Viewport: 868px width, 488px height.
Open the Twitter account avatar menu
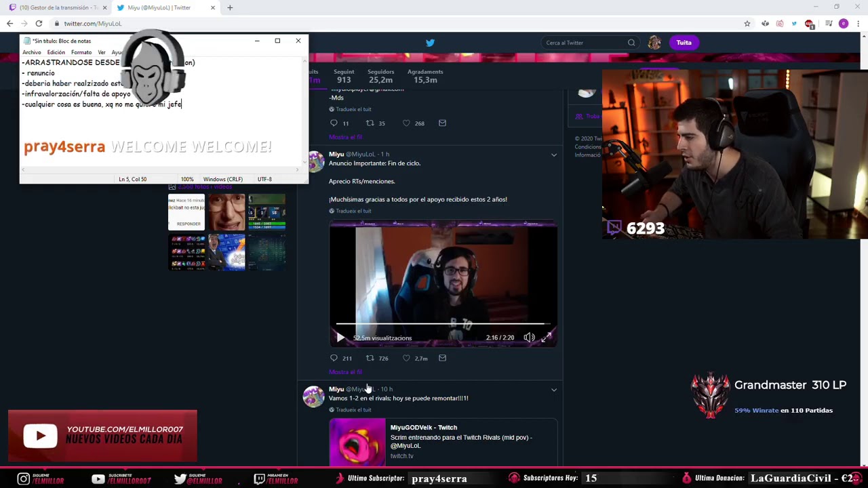[x=654, y=43]
